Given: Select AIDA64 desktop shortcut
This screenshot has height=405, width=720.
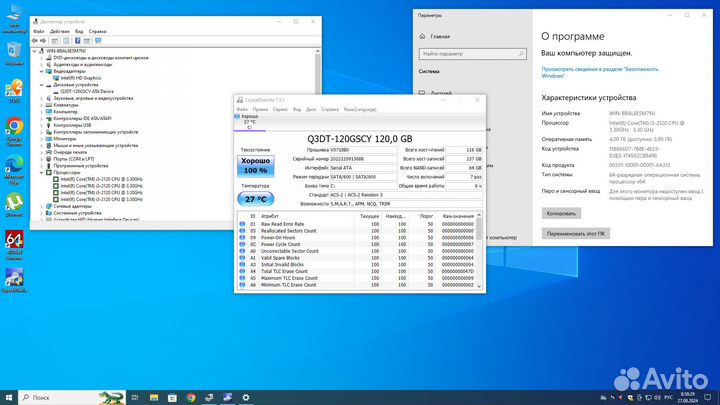Looking at the screenshot, I should coord(14,245).
